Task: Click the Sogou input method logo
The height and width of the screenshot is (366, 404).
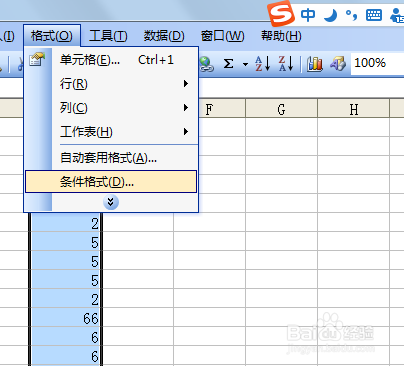Action: (281, 13)
